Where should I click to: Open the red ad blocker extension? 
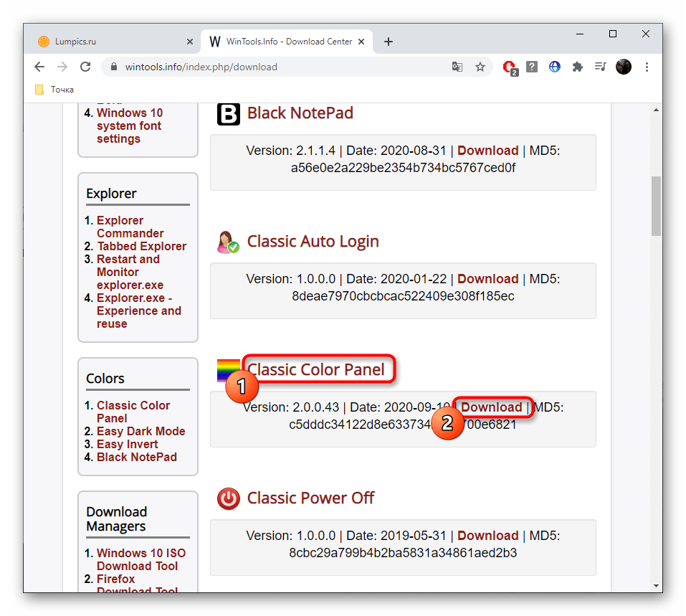510,67
